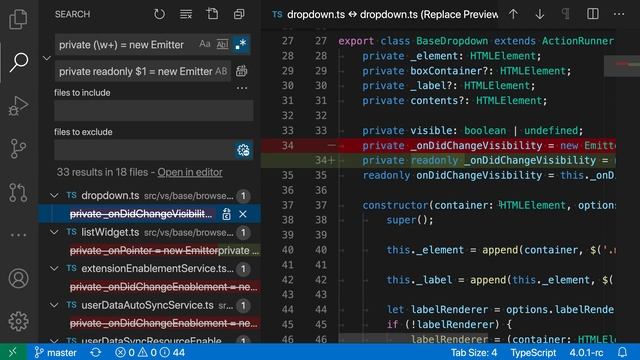Switch branch master in status bar

56,352
